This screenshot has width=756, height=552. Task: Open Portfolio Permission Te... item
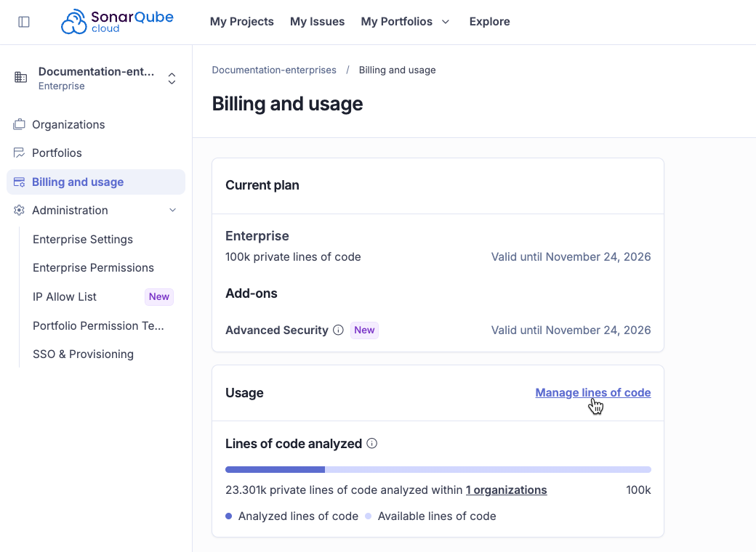click(98, 325)
